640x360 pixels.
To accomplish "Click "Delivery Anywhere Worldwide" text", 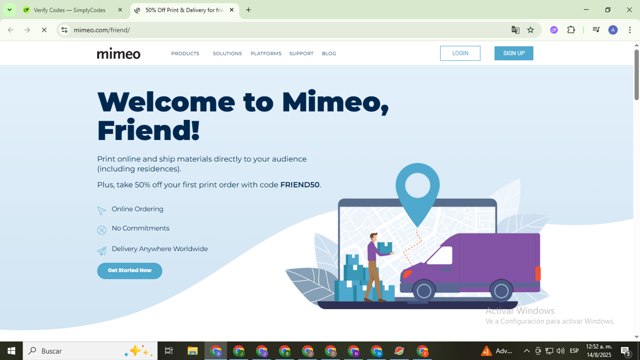I will 160,249.
